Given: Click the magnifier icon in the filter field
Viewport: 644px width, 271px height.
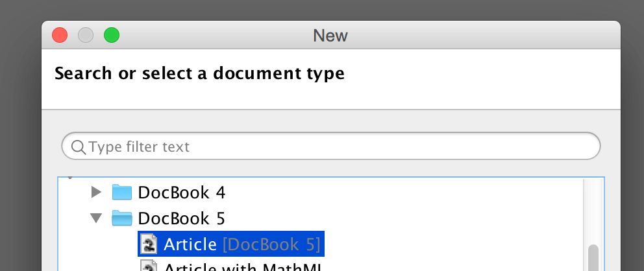Looking at the screenshot, I should tap(78, 147).
